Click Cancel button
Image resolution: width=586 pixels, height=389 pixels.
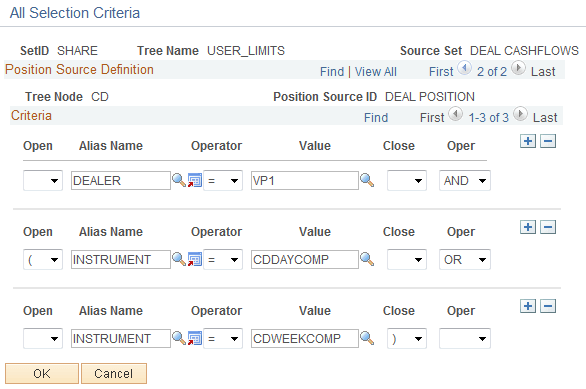[114, 373]
